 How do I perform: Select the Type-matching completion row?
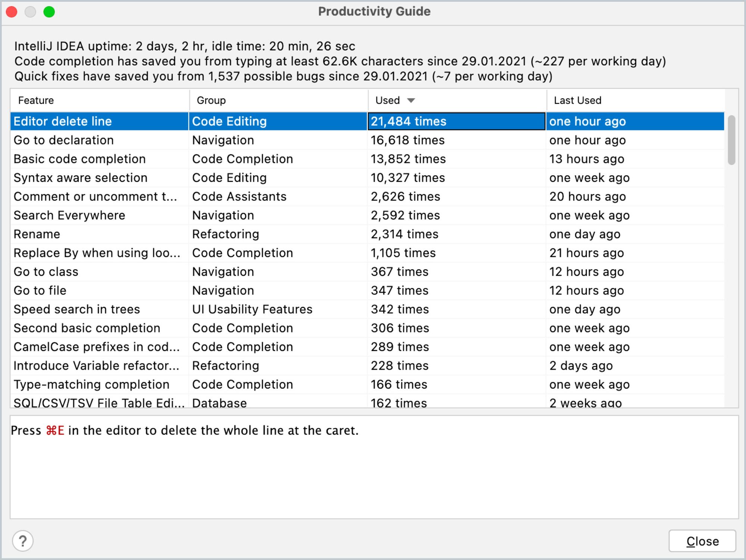[x=367, y=384]
